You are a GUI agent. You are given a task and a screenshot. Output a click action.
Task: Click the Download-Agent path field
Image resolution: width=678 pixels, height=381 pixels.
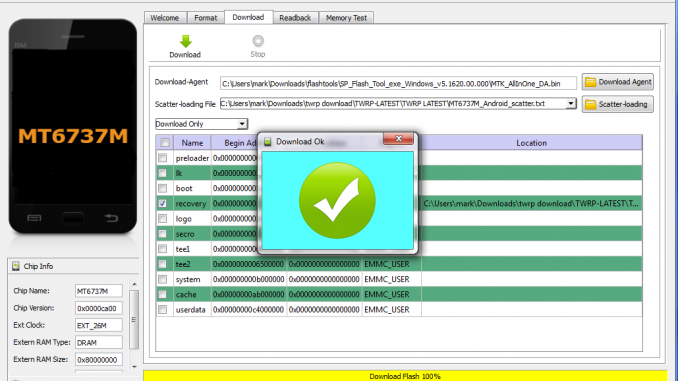pos(398,83)
